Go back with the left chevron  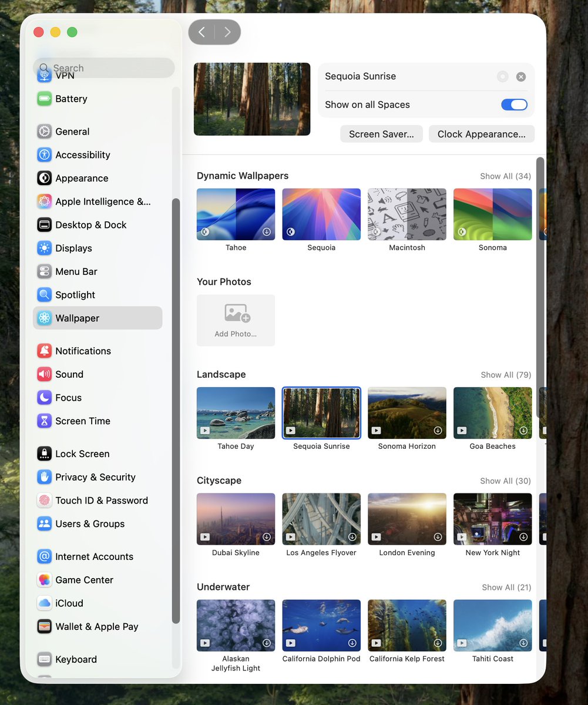201,32
